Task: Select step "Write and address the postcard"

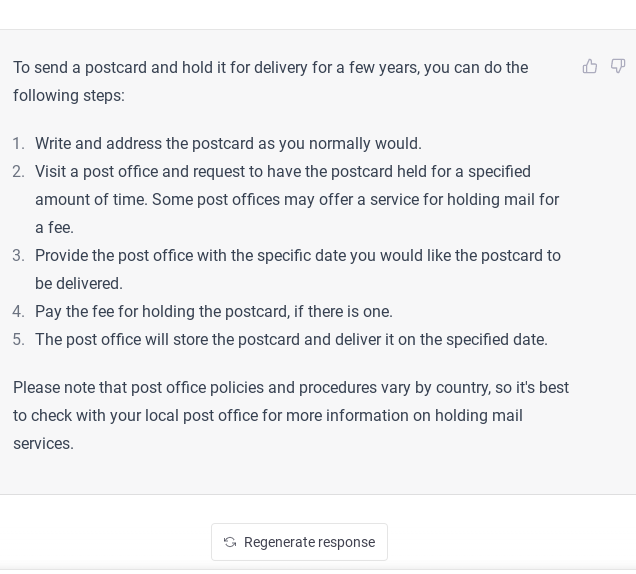Action: (228, 144)
